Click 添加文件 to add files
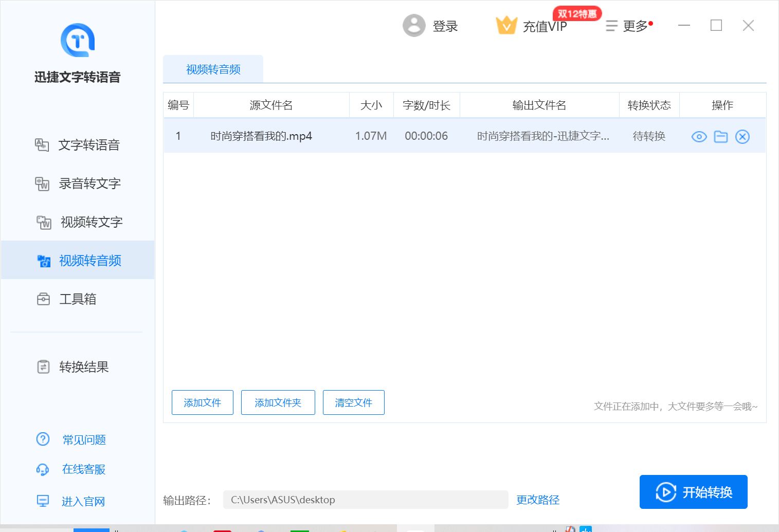This screenshot has height=532, width=779. [x=202, y=402]
